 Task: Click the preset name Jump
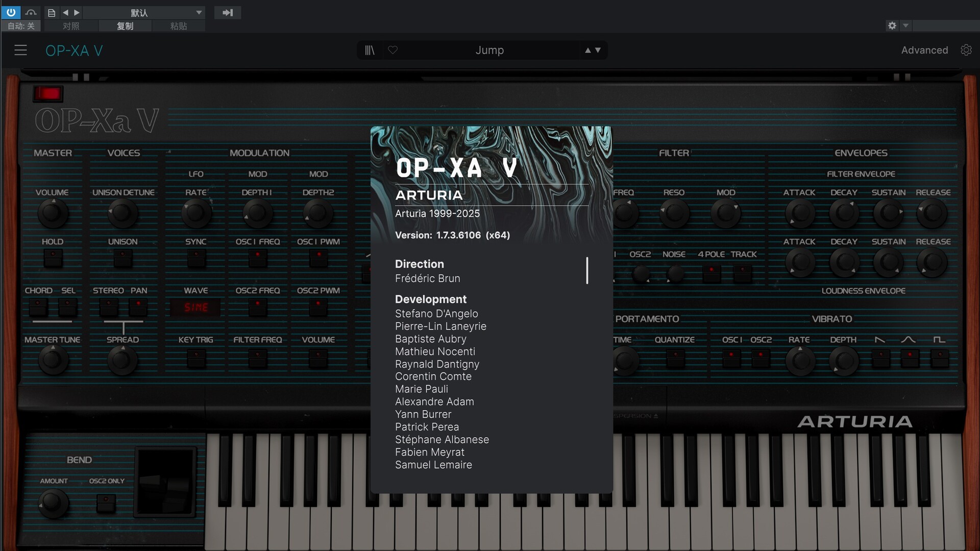pos(489,50)
